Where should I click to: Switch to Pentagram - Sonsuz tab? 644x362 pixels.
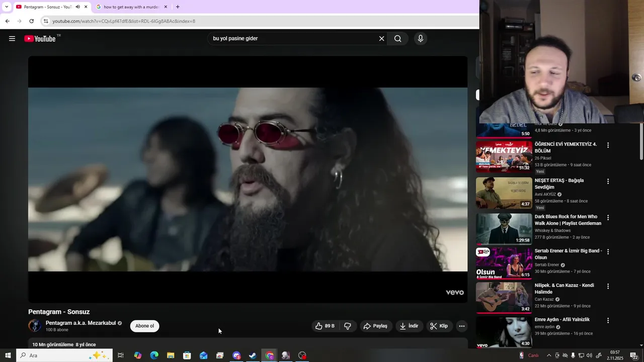click(48, 7)
